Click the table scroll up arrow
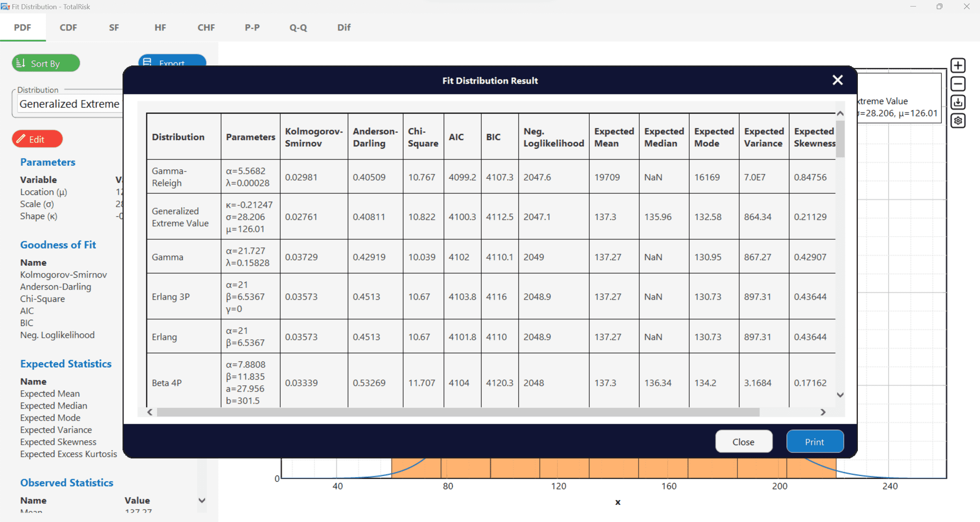Screen dimensions: 980x522 pos(840,113)
